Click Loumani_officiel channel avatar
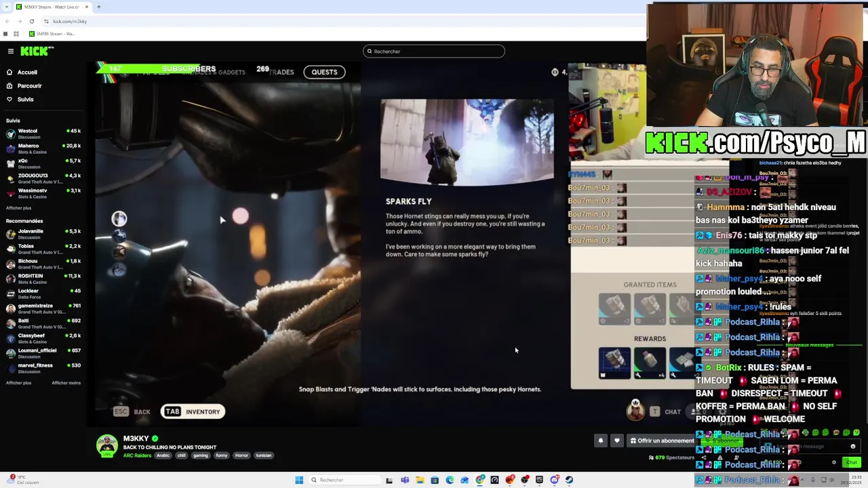Image resolution: width=868 pixels, height=488 pixels. coord(11,353)
